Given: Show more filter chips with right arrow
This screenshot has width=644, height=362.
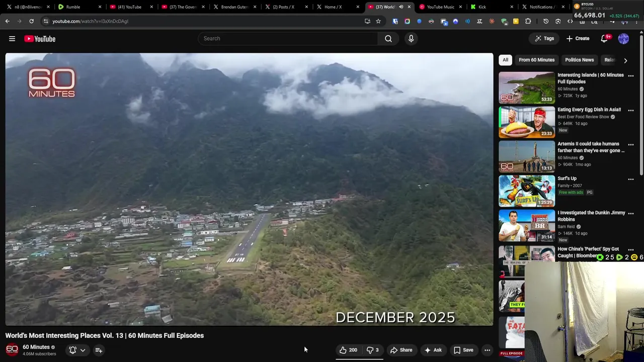Looking at the screenshot, I should (625, 60).
